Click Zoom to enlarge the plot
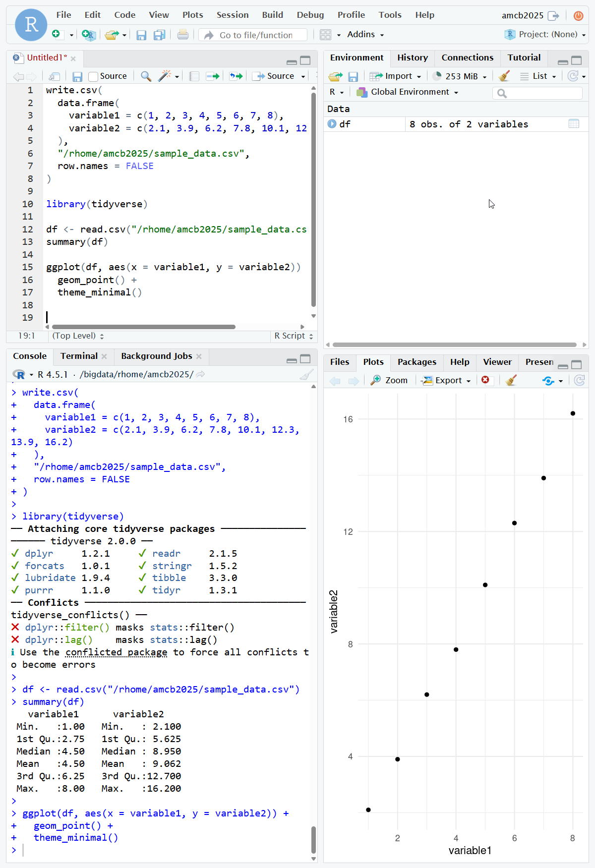This screenshot has height=868, width=595. click(x=389, y=380)
